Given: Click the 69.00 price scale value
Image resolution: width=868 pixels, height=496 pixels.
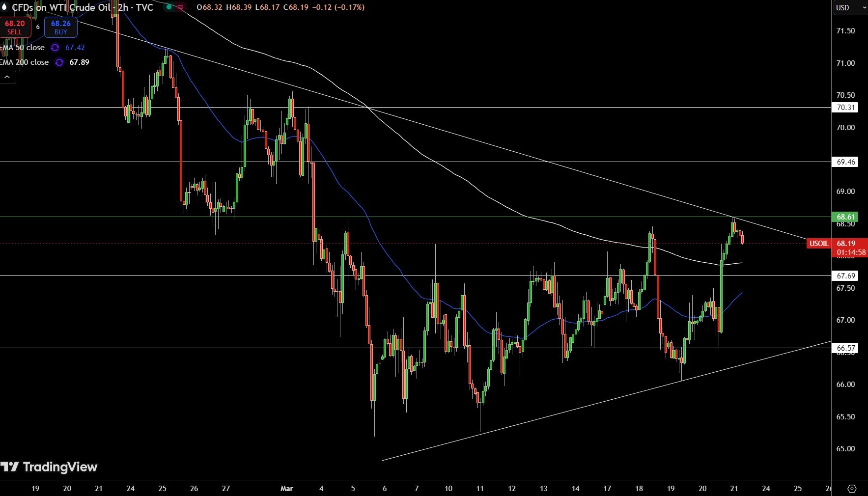Looking at the screenshot, I should 845,192.
